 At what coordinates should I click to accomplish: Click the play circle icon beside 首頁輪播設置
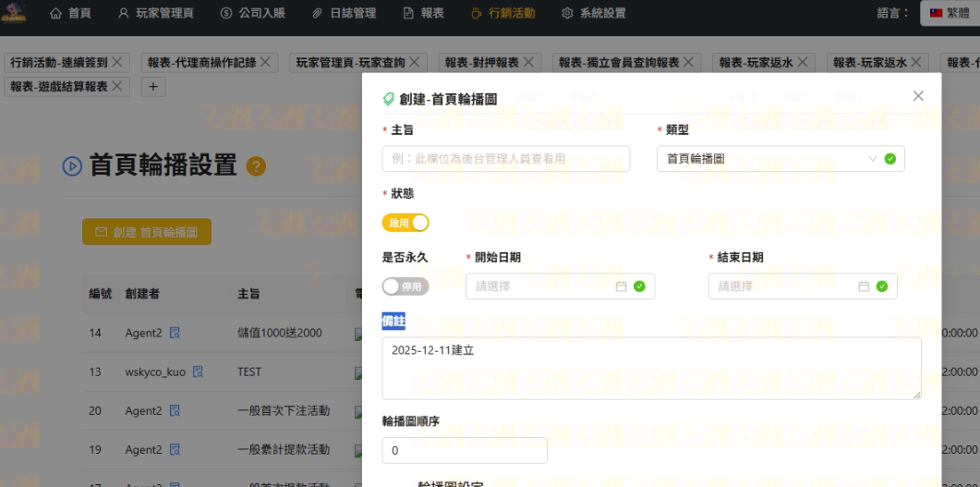(x=72, y=166)
